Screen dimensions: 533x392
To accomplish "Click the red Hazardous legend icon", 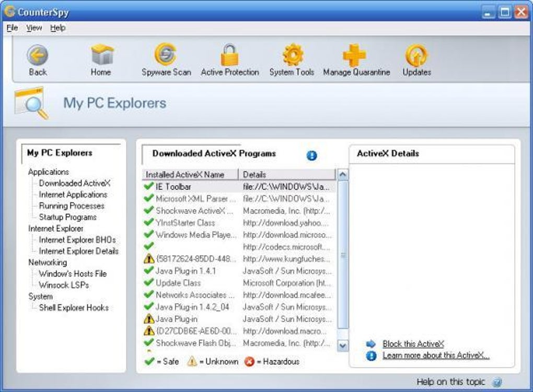I will (x=249, y=361).
